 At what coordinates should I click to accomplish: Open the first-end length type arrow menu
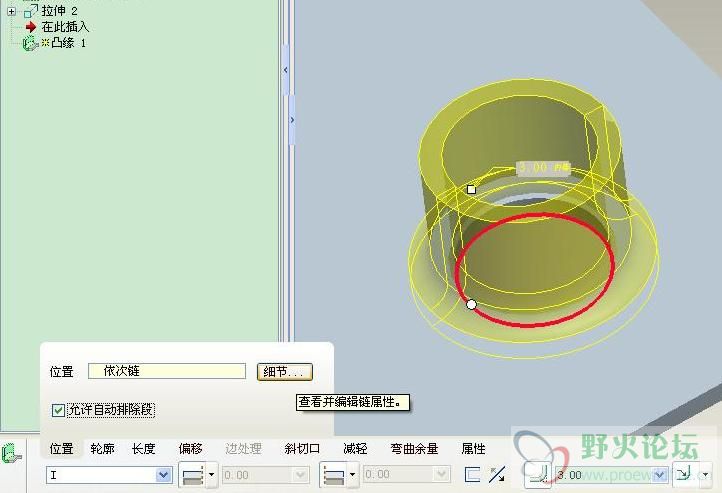pos(211,475)
